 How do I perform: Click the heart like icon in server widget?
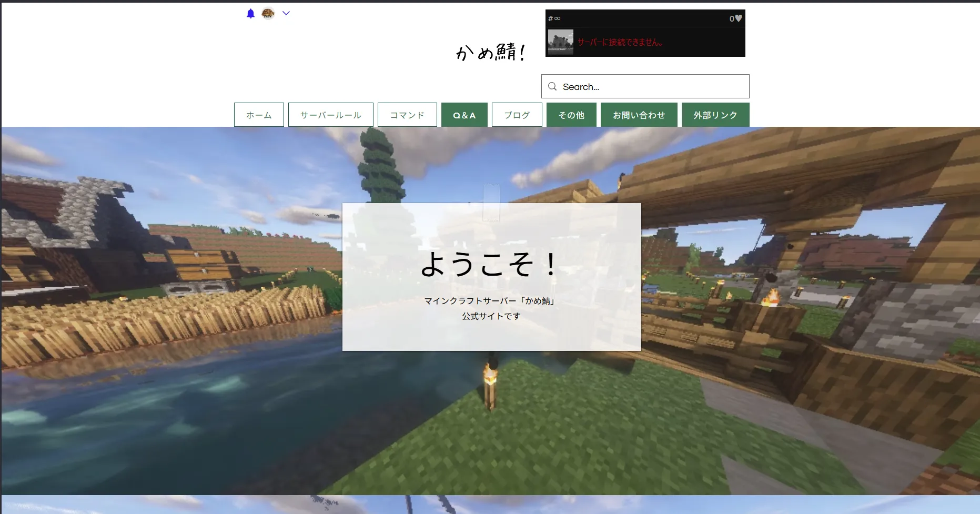click(739, 18)
